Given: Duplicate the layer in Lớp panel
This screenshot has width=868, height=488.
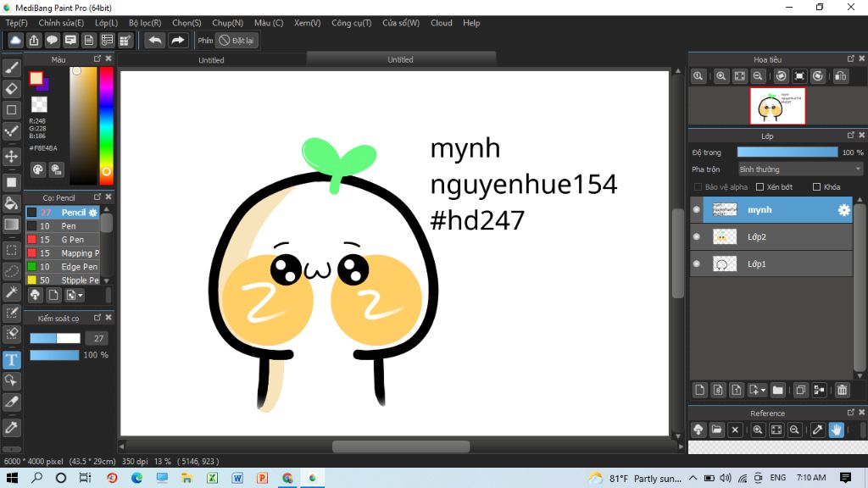Looking at the screenshot, I should point(800,390).
